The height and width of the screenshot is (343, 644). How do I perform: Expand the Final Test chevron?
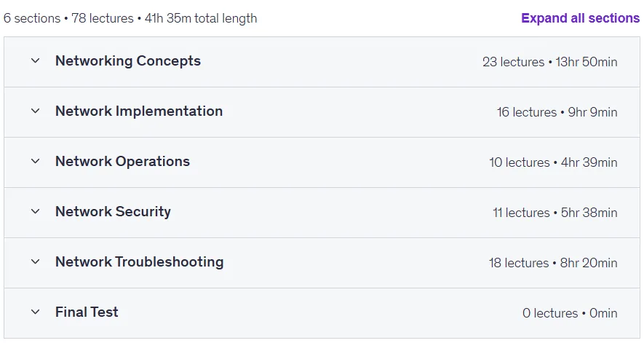(x=36, y=312)
